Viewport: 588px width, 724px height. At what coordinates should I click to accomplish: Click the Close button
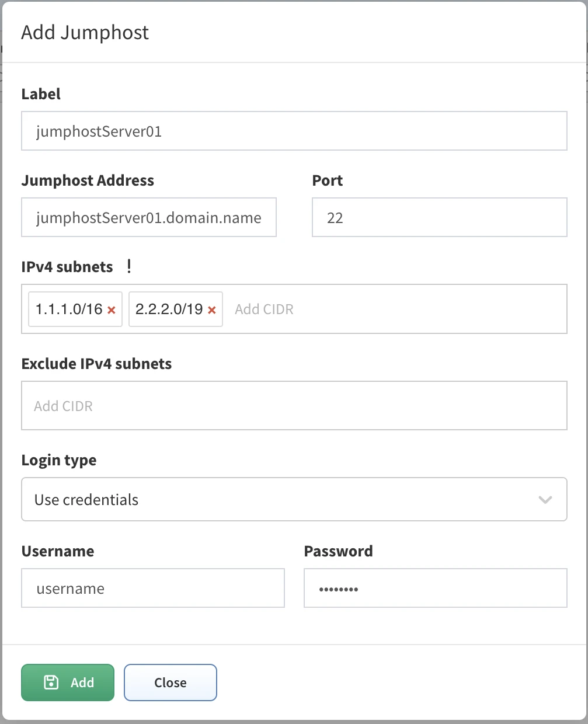(x=170, y=683)
